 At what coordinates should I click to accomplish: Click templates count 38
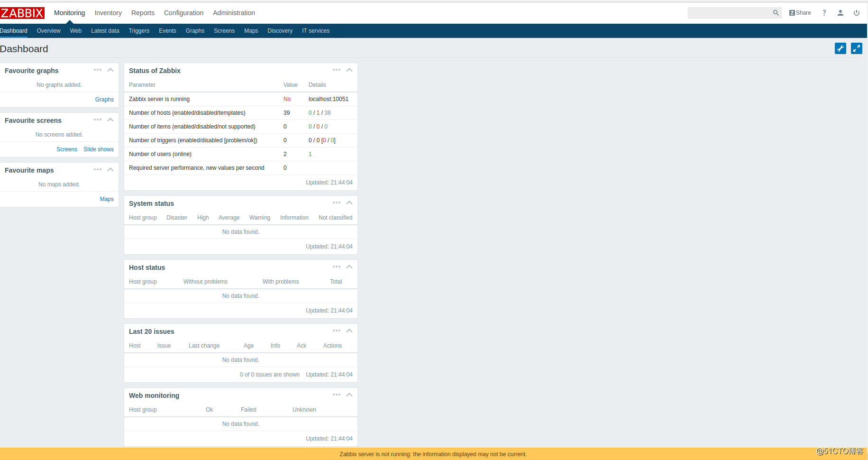click(x=328, y=113)
